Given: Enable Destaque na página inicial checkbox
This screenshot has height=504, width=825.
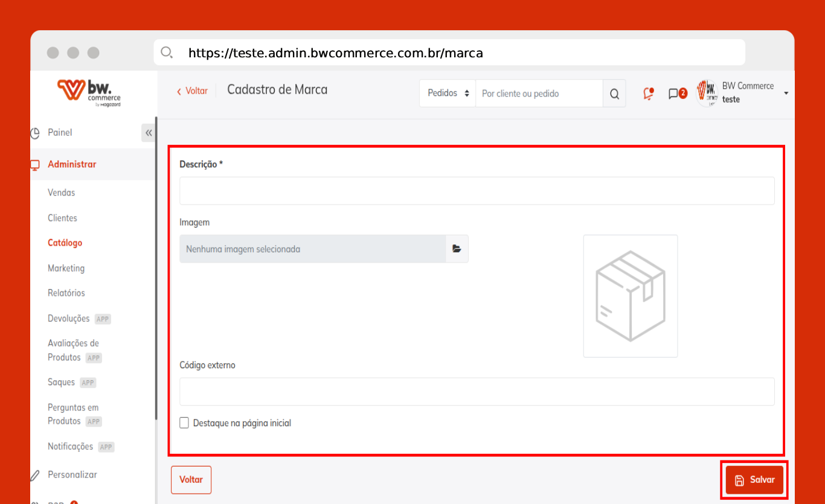Looking at the screenshot, I should [x=184, y=423].
